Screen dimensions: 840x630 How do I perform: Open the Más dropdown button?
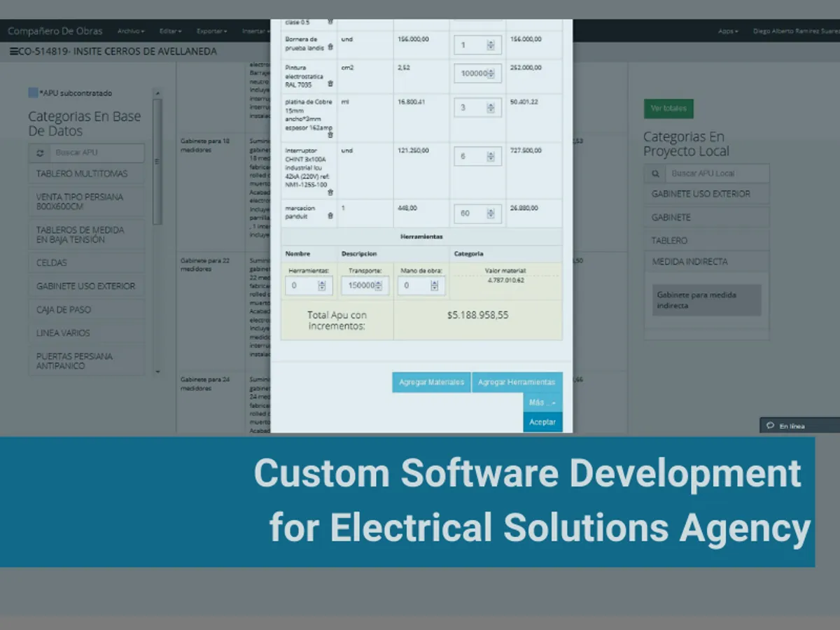click(542, 402)
